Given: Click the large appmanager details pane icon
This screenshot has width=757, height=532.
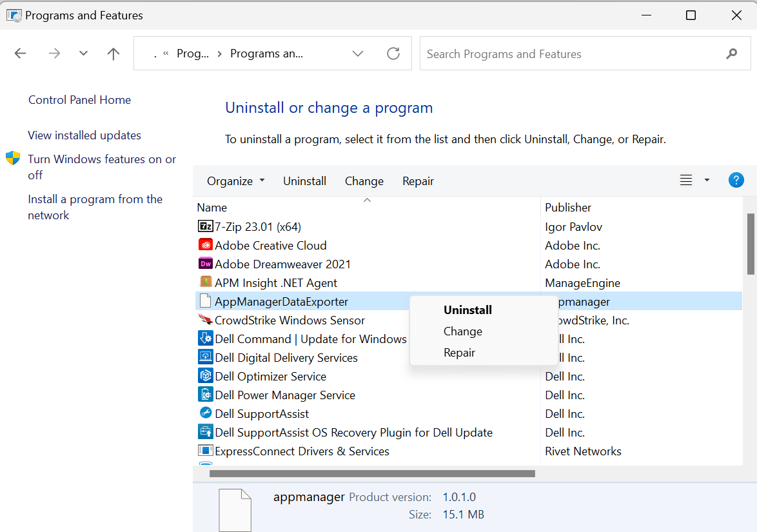Looking at the screenshot, I should (x=235, y=510).
